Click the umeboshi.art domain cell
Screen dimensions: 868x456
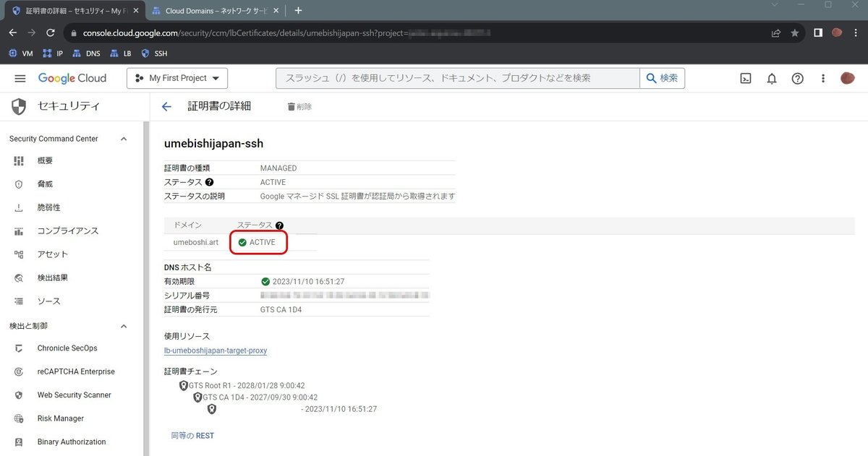[196, 242]
